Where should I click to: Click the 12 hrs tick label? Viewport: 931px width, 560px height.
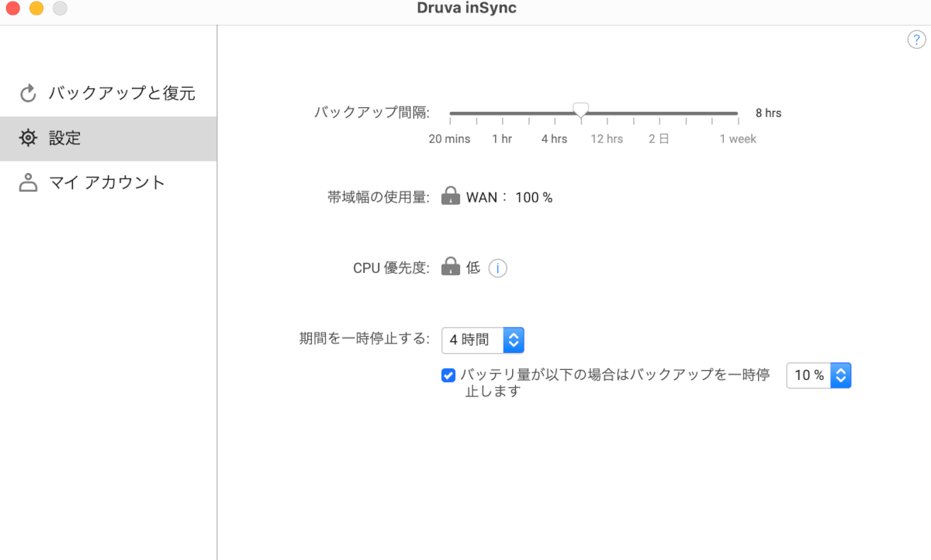point(607,139)
